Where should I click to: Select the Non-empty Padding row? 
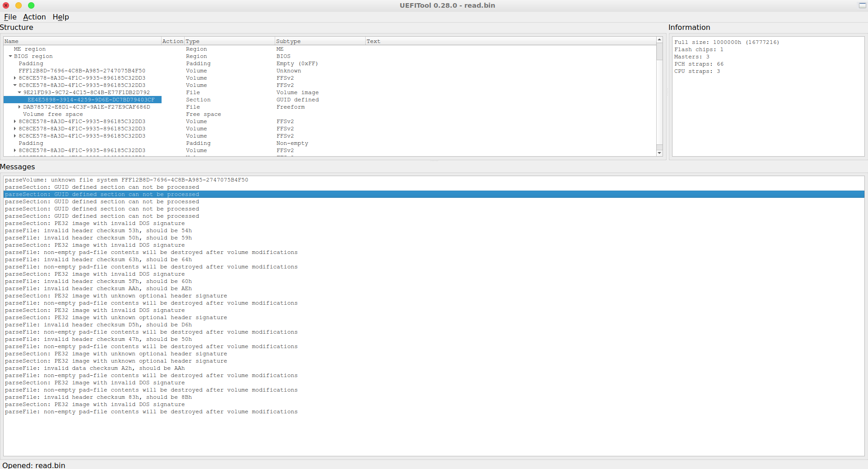click(x=31, y=143)
